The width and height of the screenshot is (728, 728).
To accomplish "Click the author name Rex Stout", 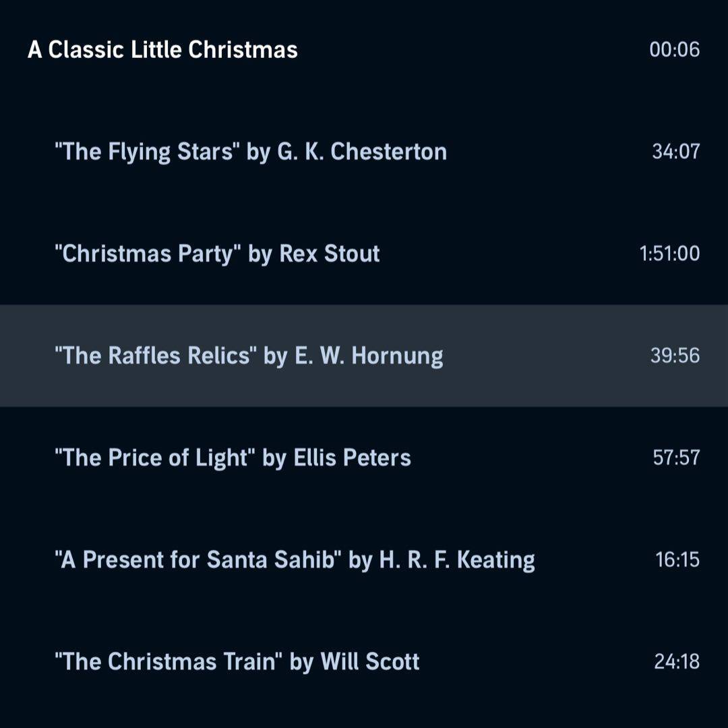I will coord(330,254).
